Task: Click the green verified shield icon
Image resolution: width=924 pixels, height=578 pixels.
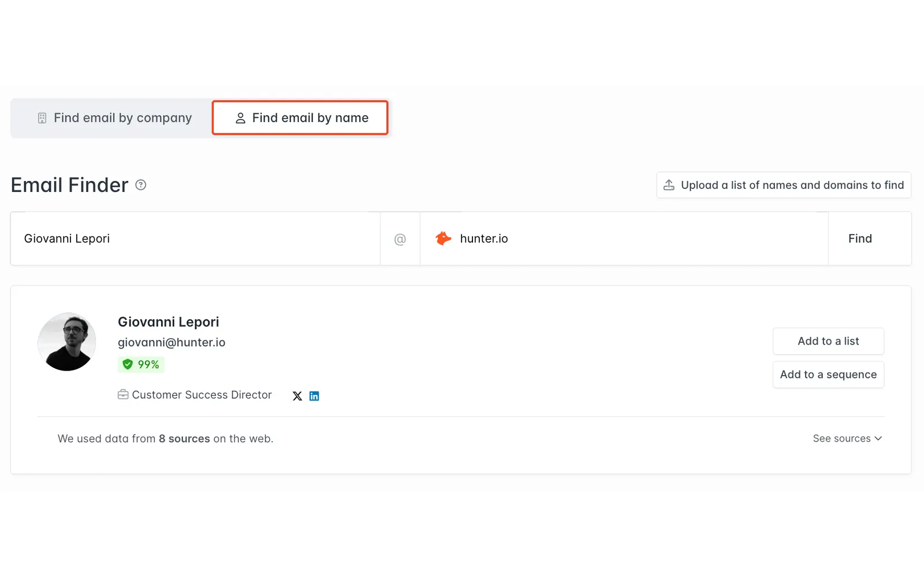Action: click(x=128, y=364)
